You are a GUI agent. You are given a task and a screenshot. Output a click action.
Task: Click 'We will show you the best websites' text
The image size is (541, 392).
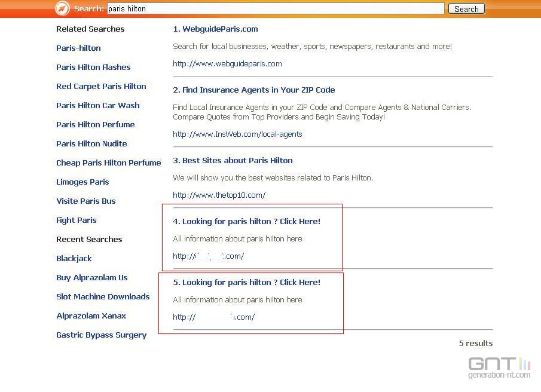273,178
